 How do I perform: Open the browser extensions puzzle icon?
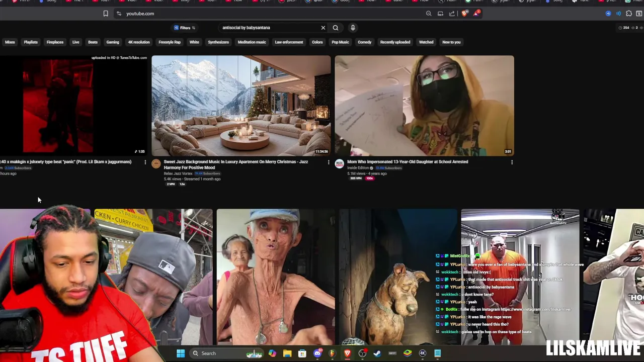[629, 14]
